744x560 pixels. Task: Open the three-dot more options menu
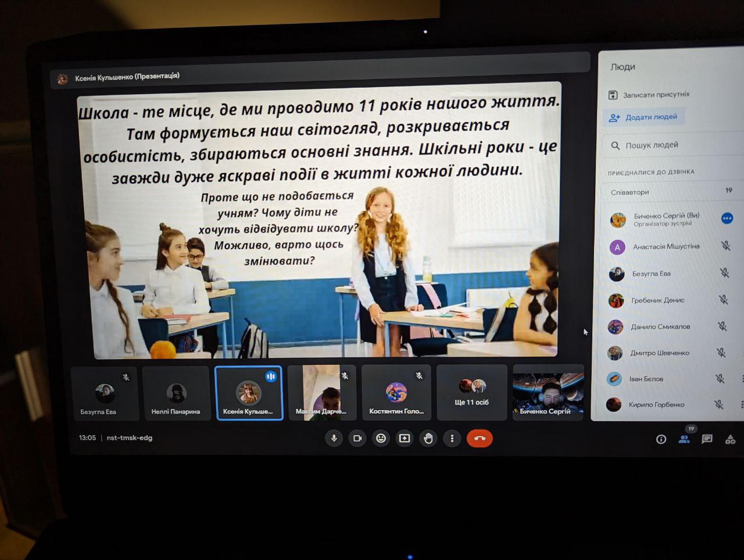click(452, 439)
